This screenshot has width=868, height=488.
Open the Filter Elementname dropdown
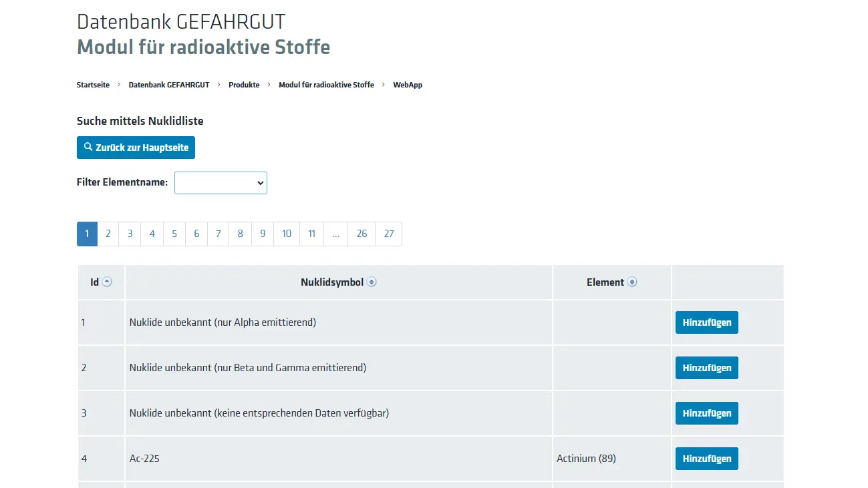221,183
